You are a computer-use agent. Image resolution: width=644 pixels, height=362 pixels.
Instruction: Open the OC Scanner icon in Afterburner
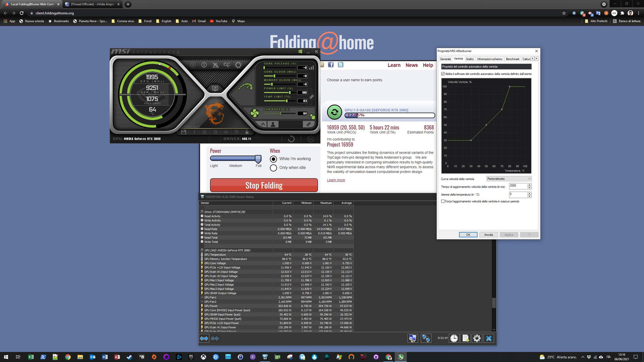[x=227, y=65]
